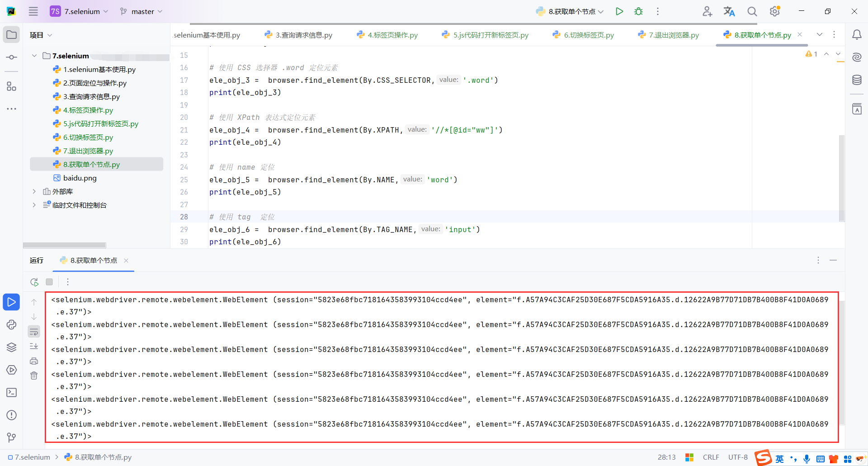Open the Commit tool window
This screenshot has width=868, height=466.
tap(12, 57)
